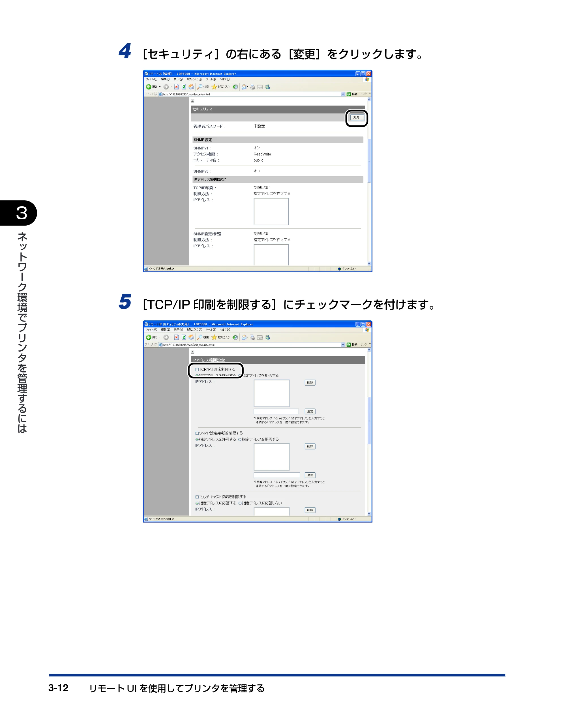566x728 pixels.
Task: Open ファイル menu in upper dev_info window
Action: pyautogui.click(x=151, y=79)
